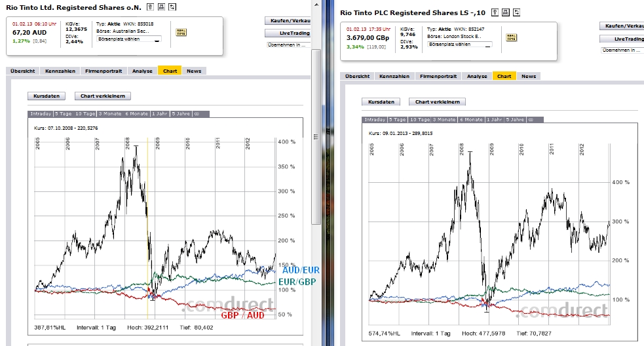
Task: Select 10 Tage range on Rio Tinto PLC chart
Action: pyautogui.click(x=419, y=119)
